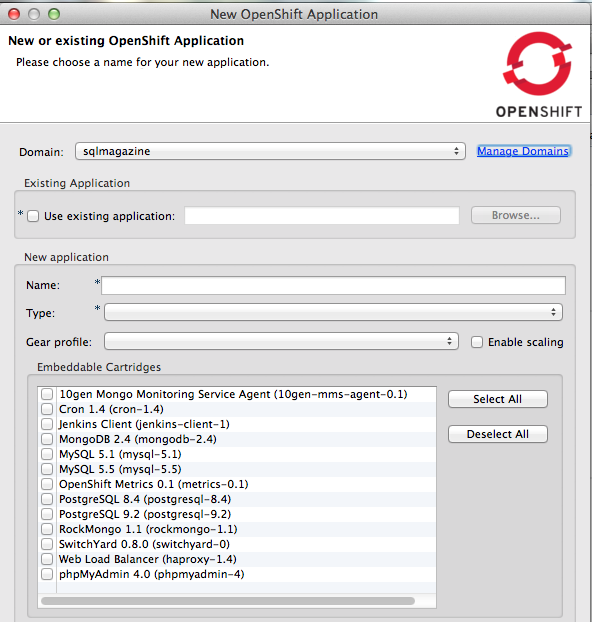Check the OpenShift Metrics 0.1 cartridge box
This screenshot has width=592, height=622.
coord(47,484)
